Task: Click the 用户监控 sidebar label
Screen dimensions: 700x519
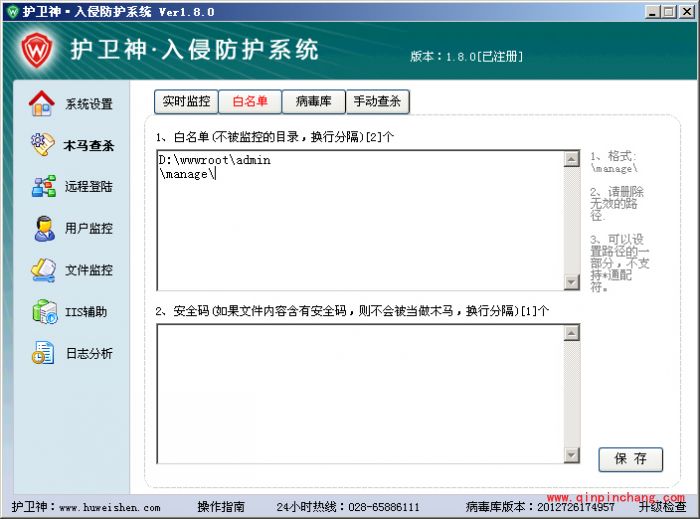Action: [89, 228]
